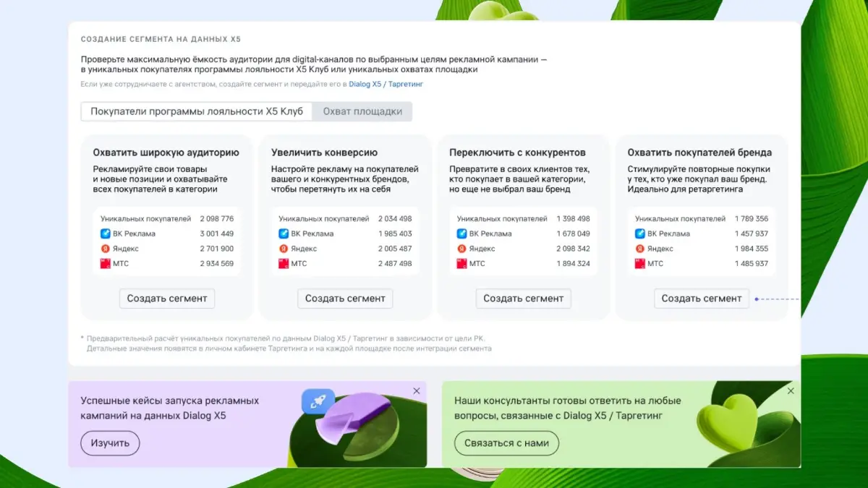The width and height of the screenshot is (868, 488).
Task: Click the Предварительный расчёт footnote text
Action: 286,343
